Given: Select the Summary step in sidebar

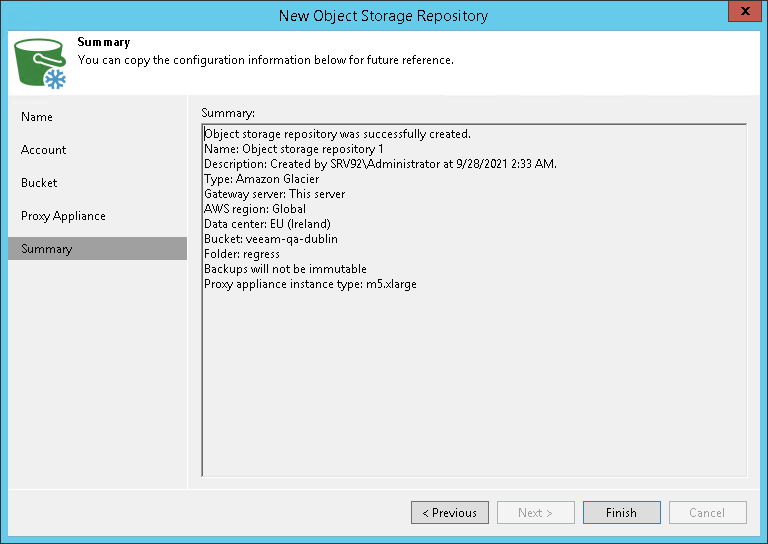Looking at the screenshot, I should tap(47, 249).
